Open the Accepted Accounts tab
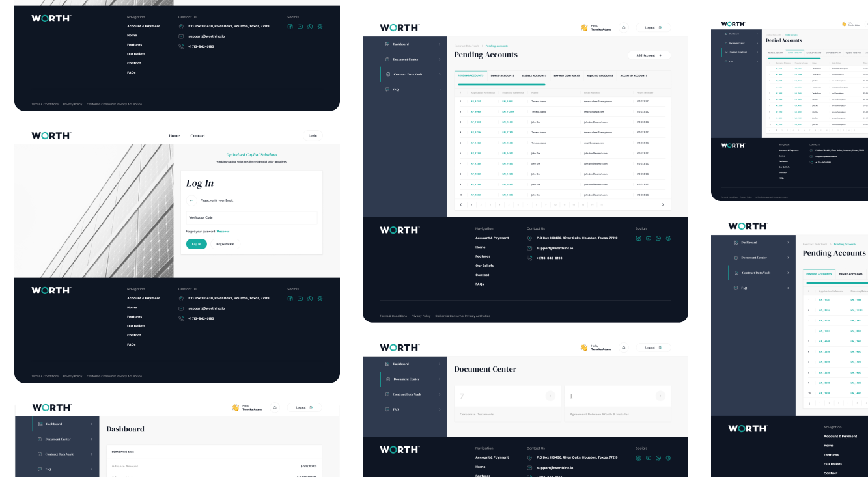Viewport: 868px width, 477px height. click(x=634, y=75)
